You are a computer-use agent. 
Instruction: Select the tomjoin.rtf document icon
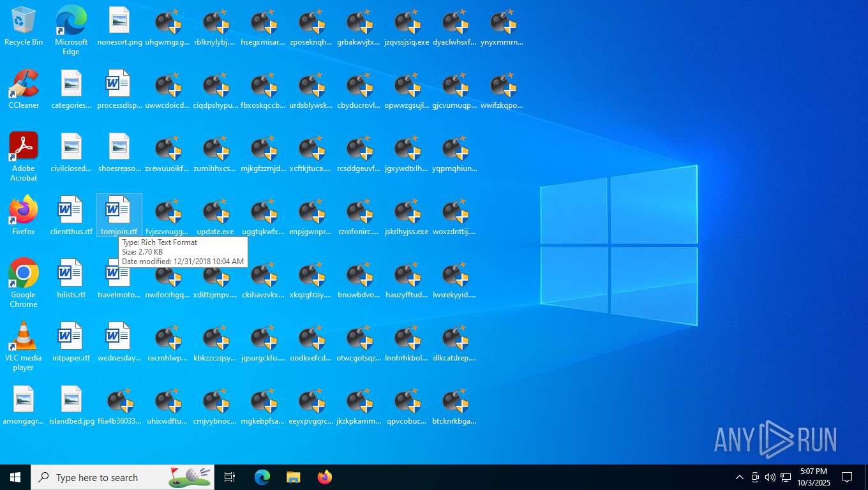[119, 216]
